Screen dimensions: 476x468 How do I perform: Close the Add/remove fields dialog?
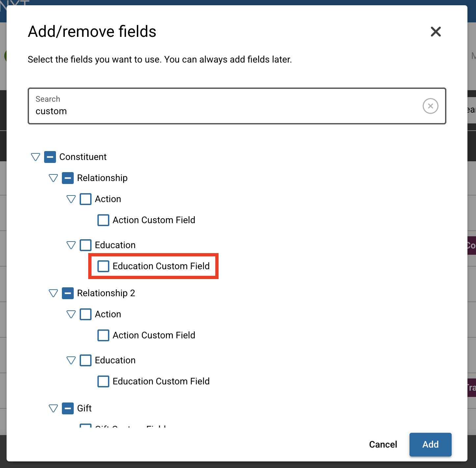coord(436,32)
